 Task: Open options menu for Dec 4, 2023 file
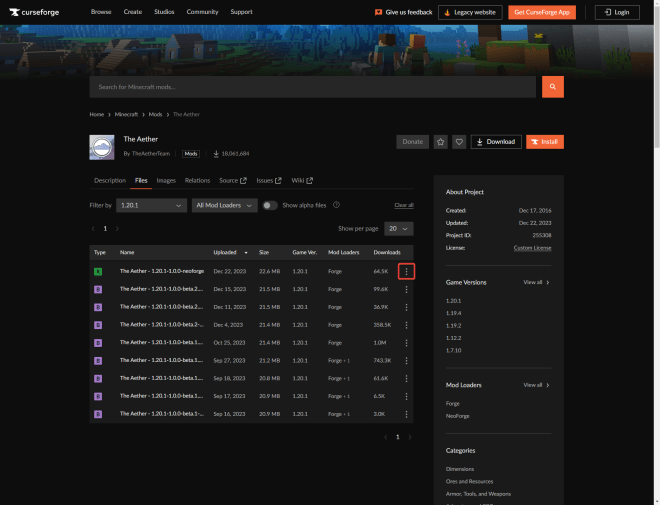[406, 325]
